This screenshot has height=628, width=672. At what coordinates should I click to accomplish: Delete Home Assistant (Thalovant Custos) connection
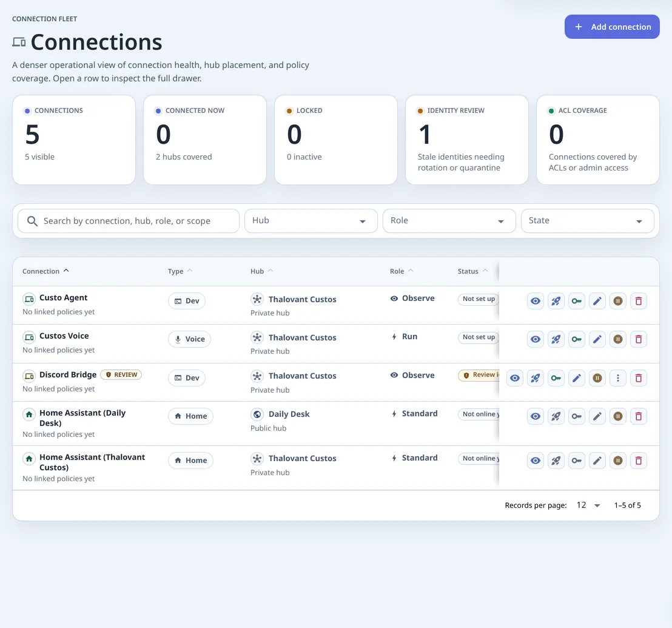coord(638,461)
